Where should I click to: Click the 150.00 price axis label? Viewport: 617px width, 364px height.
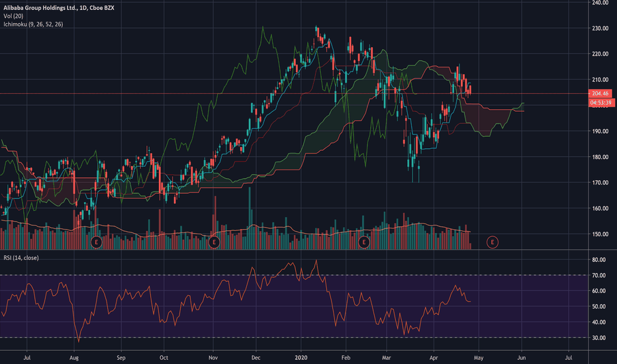coord(600,234)
